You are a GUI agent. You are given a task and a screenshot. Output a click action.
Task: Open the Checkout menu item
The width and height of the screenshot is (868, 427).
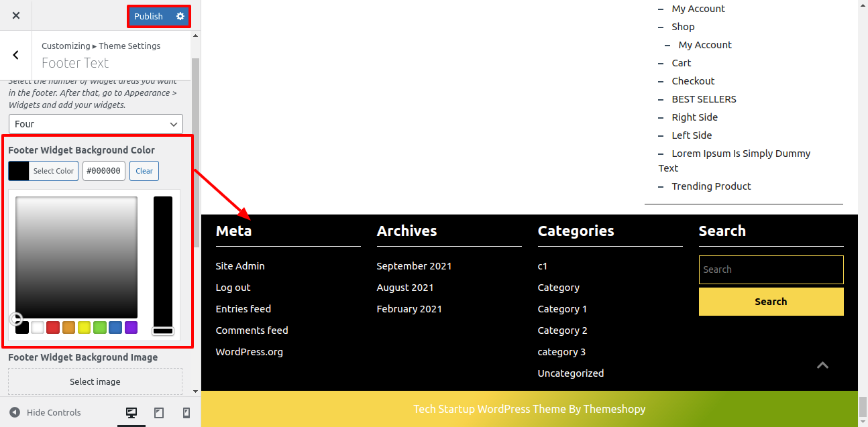(693, 81)
